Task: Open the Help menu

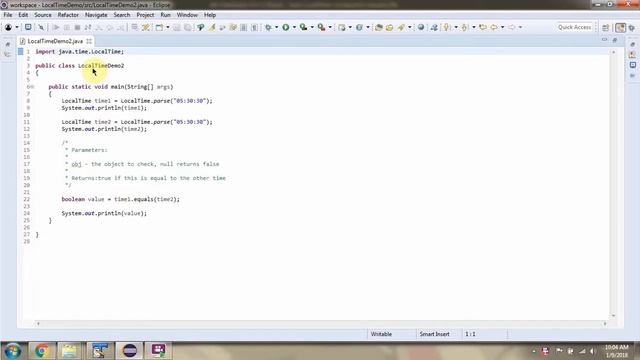Action: tap(210, 15)
